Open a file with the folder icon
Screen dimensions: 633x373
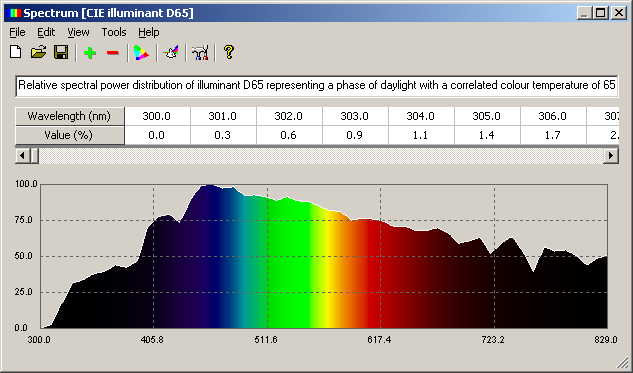[38, 52]
